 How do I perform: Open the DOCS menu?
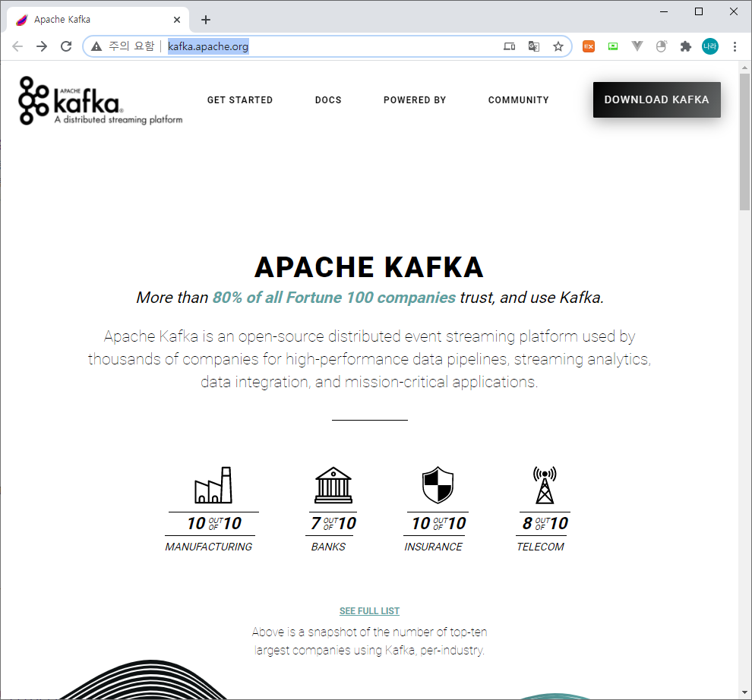(x=328, y=99)
